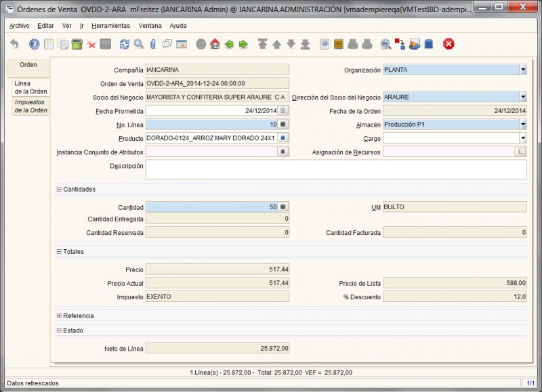Click the Print printer icon beside Print preview
The image size is (542, 392).
[367, 44]
